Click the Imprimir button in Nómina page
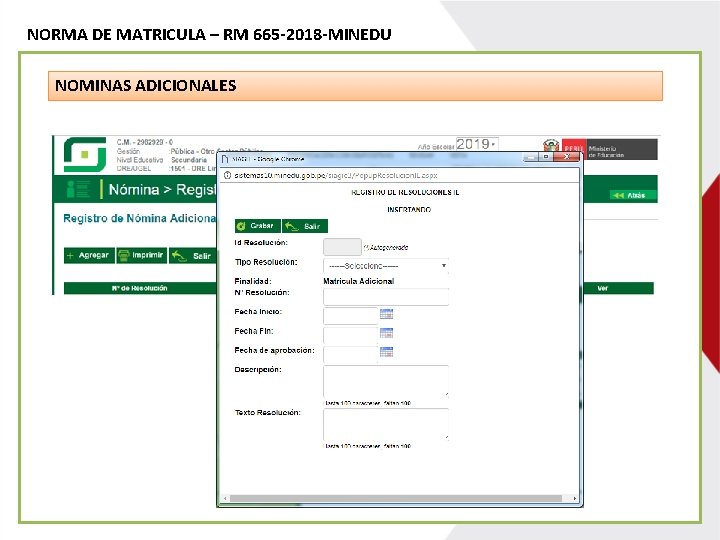 point(141,255)
